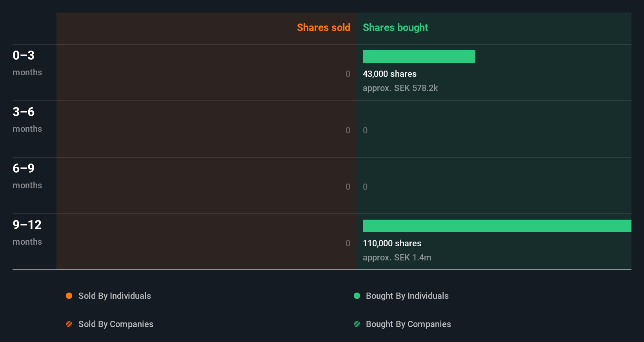Click the 3–6 months row label
This screenshot has width=644, height=342.
point(27,120)
